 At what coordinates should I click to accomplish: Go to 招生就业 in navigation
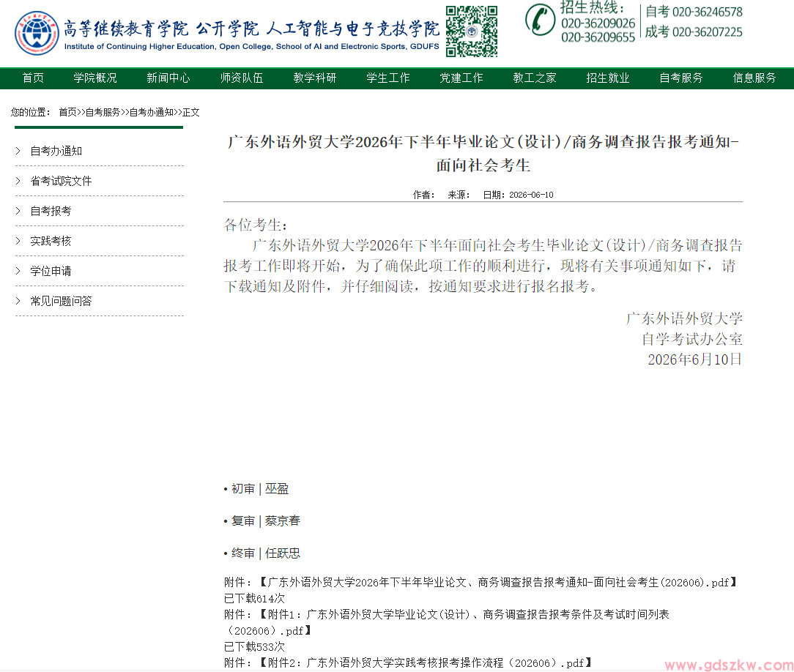608,78
